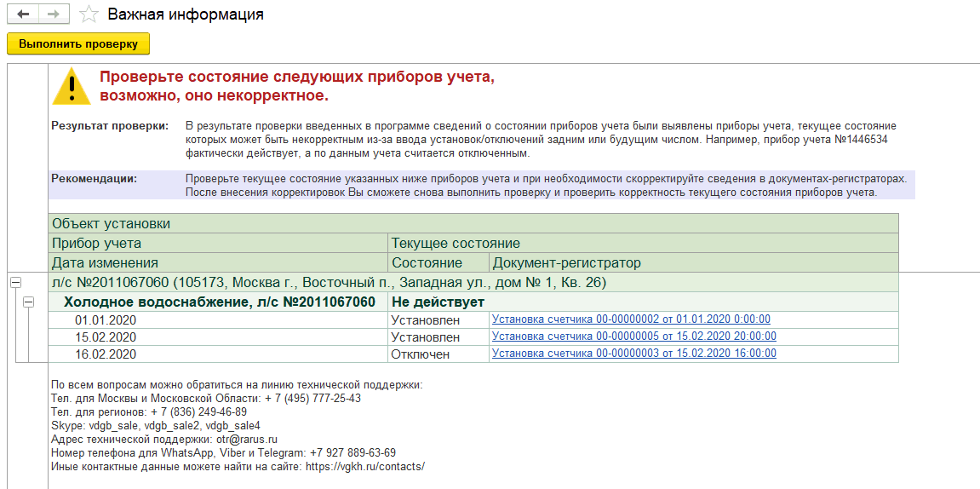
Task: Open Установка счетчика 00-00000003 document link
Action: [x=634, y=354]
